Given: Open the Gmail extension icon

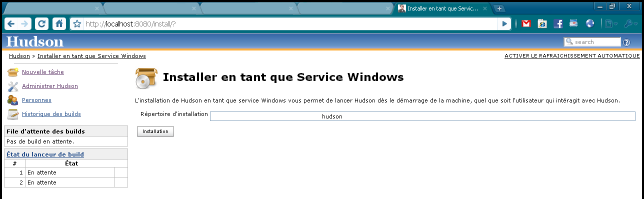Looking at the screenshot, I should pyautogui.click(x=526, y=23).
